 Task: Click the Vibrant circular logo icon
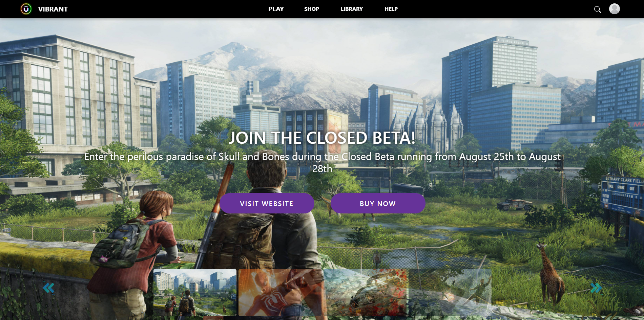coord(26,9)
